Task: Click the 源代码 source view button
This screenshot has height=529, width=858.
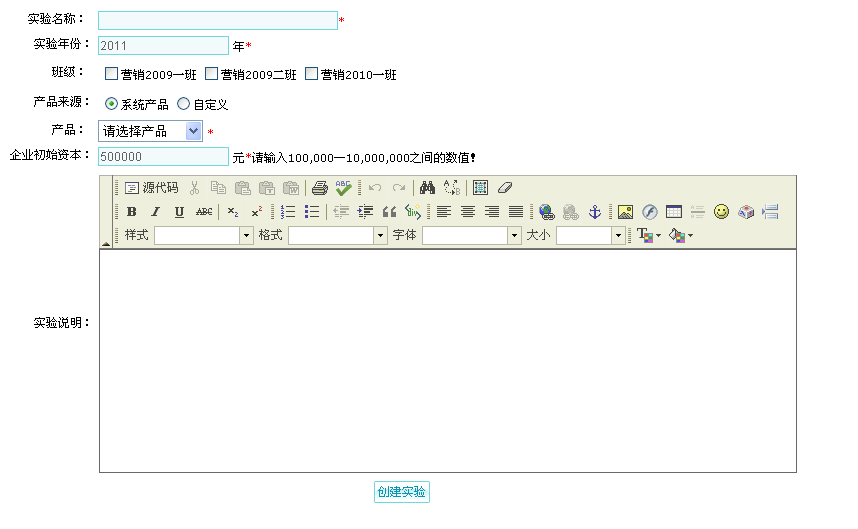Action: point(152,188)
